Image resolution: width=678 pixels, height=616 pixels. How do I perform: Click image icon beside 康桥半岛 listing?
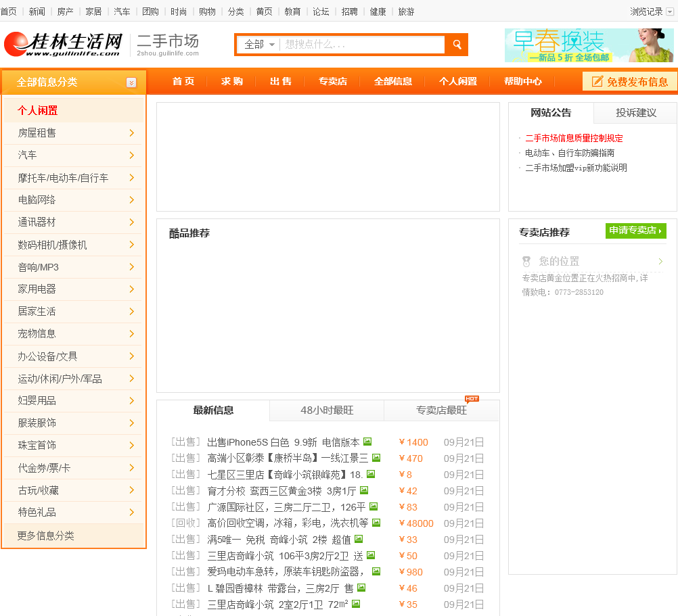tap(376, 458)
